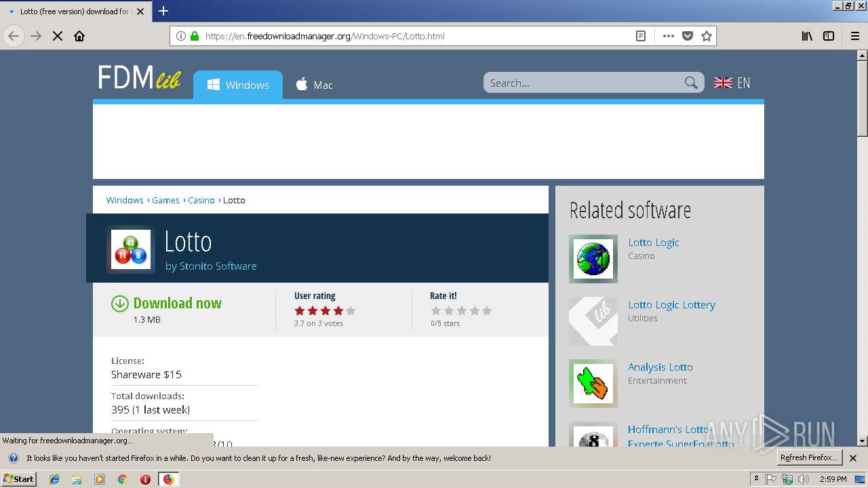Click in the Search... input field
Viewport: 868px width, 488px height.
583,83
